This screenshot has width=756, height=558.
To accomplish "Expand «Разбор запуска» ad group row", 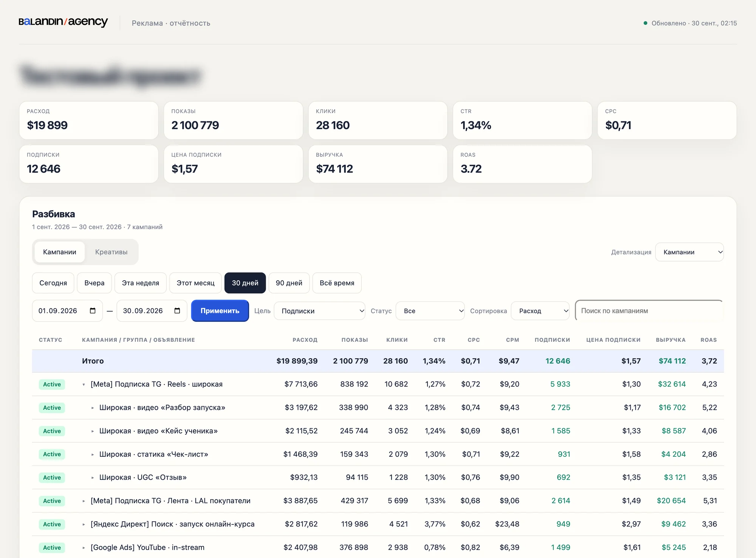I will (x=93, y=408).
